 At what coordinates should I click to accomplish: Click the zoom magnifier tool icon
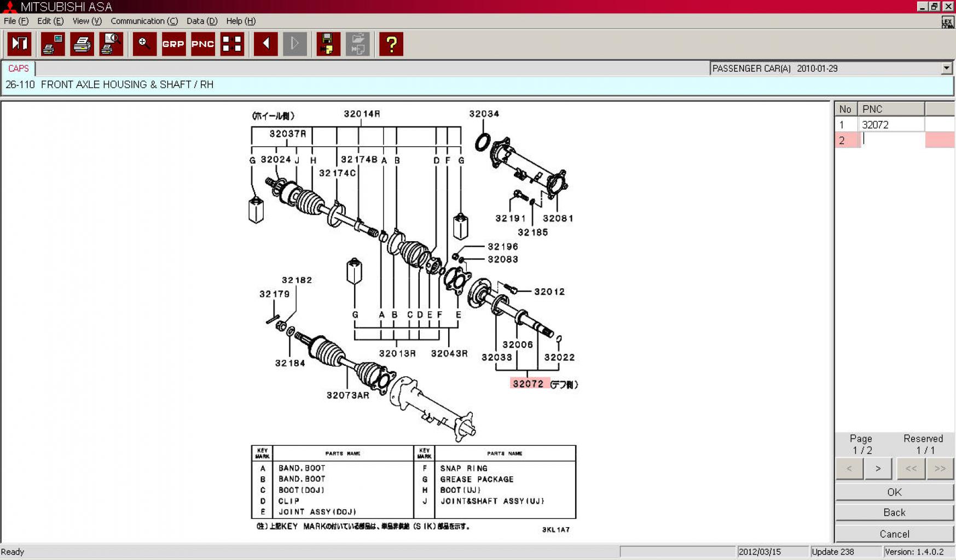144,44
